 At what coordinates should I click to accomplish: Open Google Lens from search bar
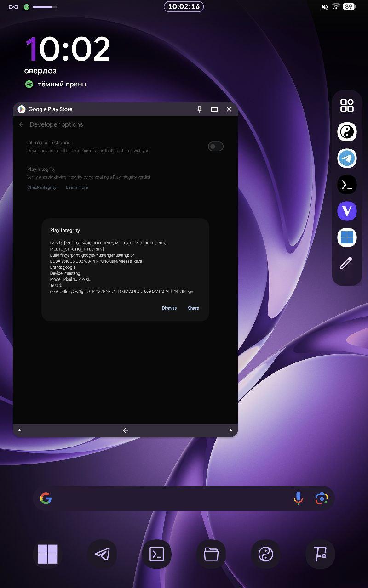pyautogui.click(x=322, y=498)
